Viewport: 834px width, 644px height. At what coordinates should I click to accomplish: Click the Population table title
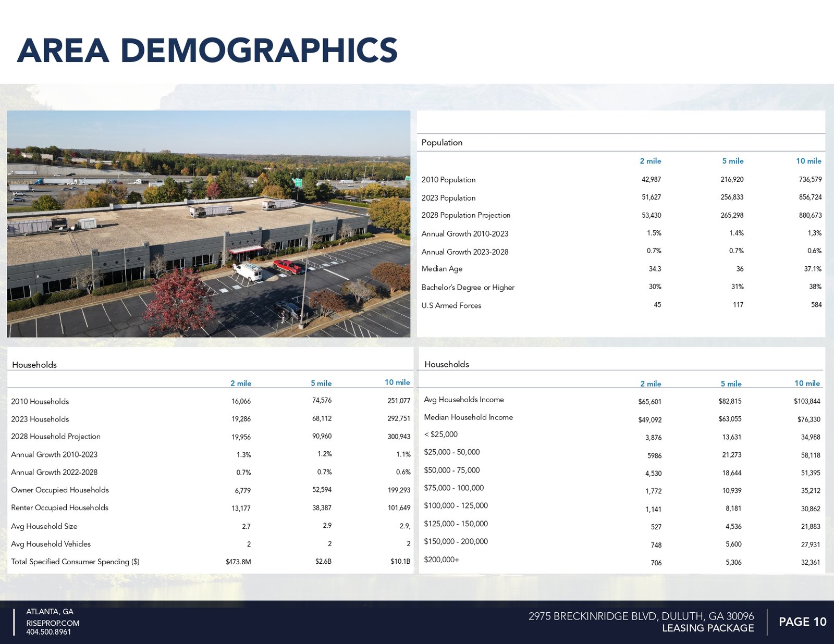click(441, 143)
